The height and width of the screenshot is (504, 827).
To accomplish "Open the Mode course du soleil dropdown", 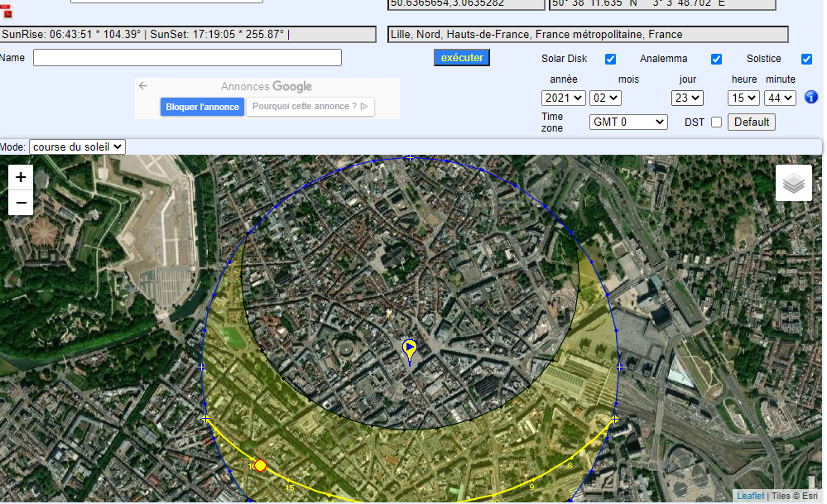I will click(x=77, y=146).
